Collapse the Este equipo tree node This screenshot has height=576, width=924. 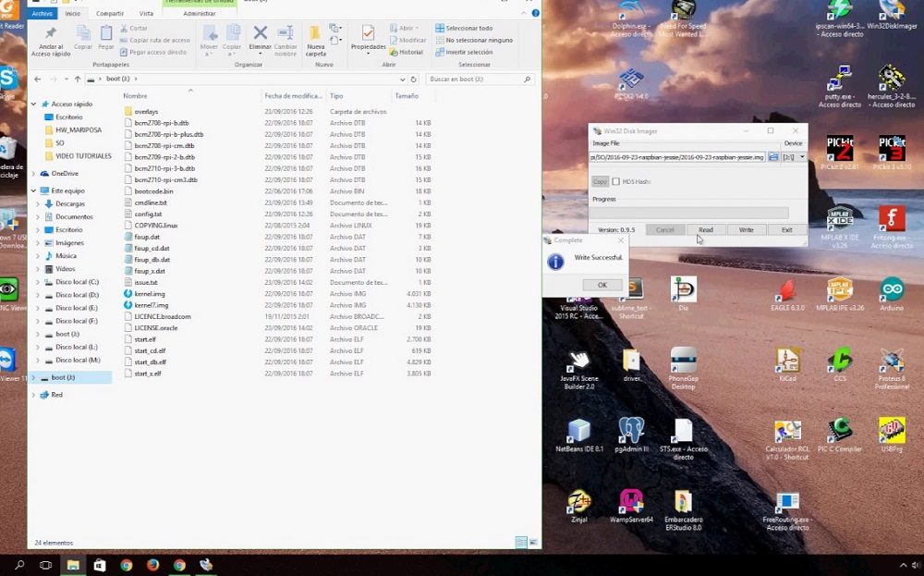[x=33, y=191]
